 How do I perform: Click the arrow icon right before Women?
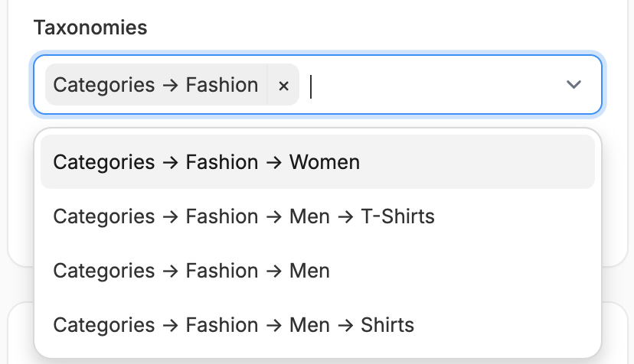click(273, 162)
